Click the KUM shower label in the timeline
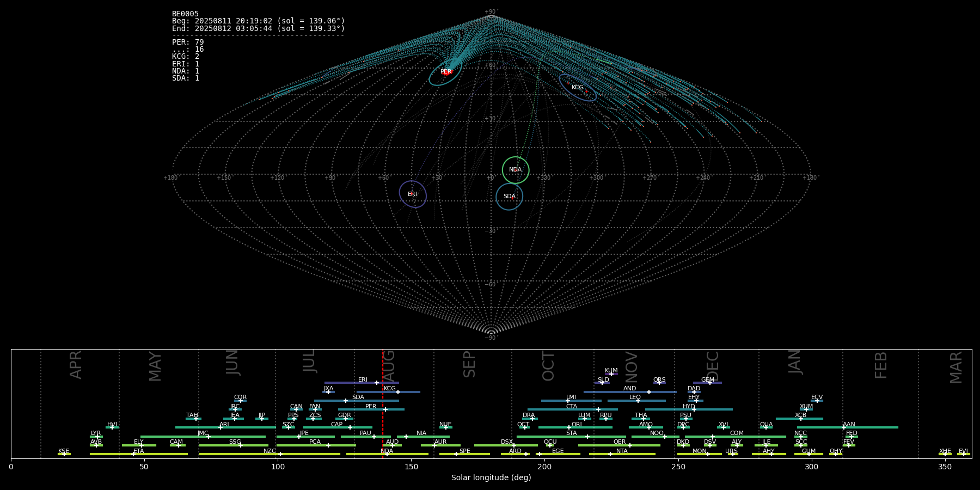 pyautogui.click(x=611, y=371)
